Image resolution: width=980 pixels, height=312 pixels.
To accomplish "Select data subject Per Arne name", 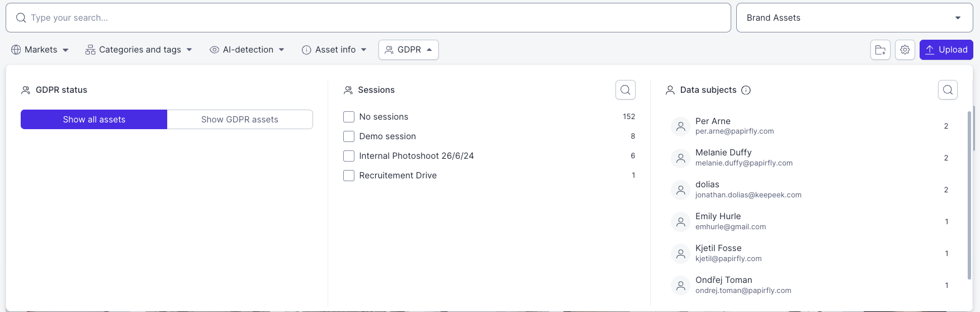I will 713,121.
